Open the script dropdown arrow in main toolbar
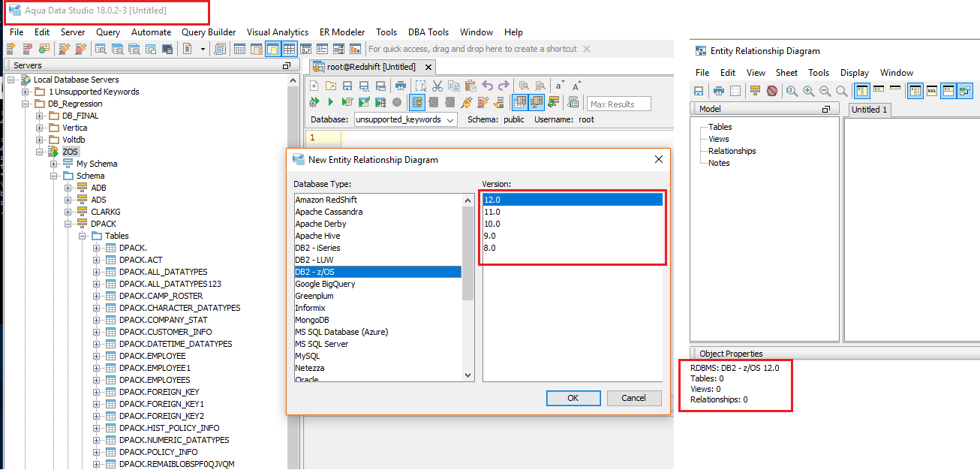The height and width of the screenshot is (470, 980). point(203,49)
